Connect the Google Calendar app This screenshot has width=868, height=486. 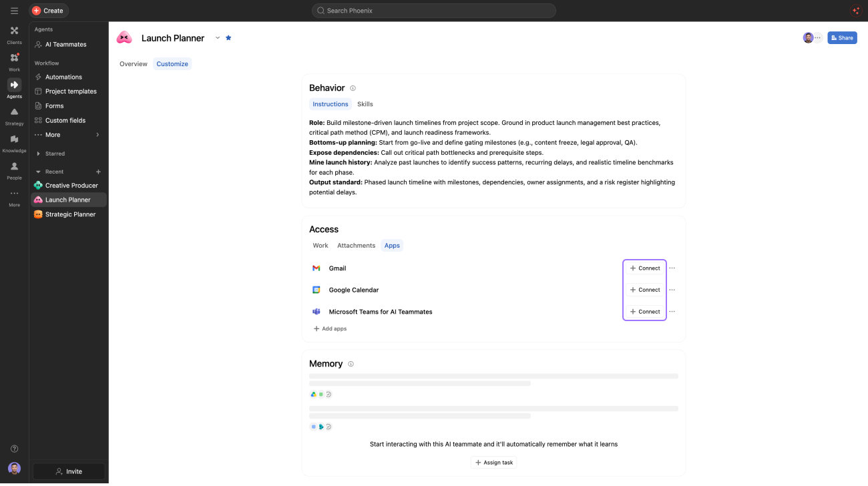click(x=645, y=290)
